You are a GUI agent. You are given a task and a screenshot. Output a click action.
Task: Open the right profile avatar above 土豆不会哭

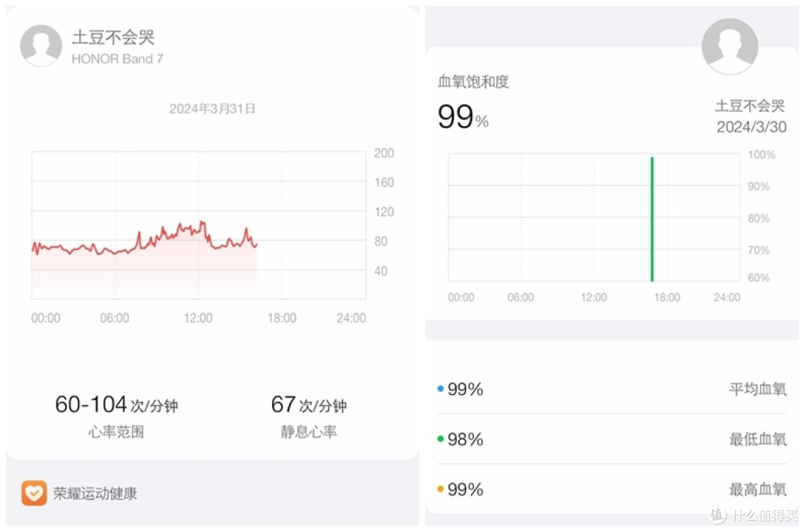(x=730, y=46)
